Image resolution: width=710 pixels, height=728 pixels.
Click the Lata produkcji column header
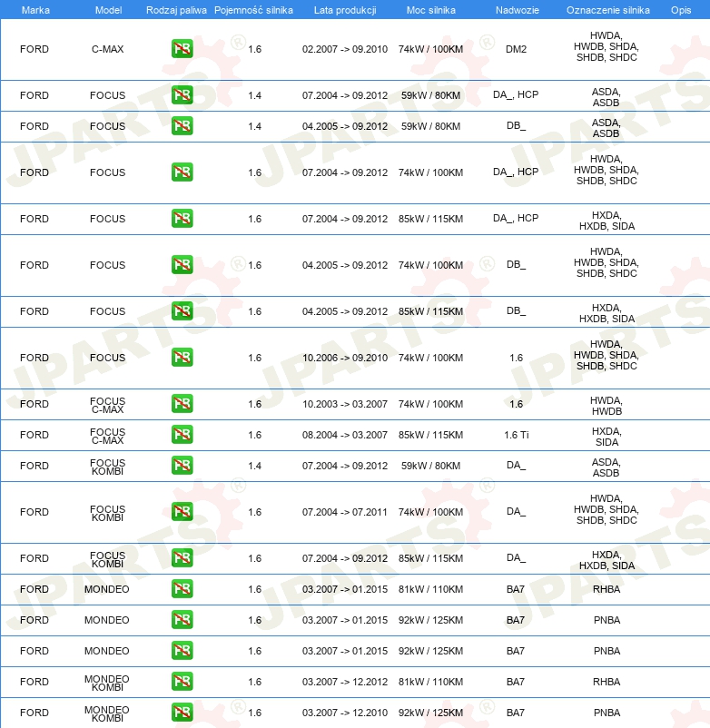click(345, 10)
